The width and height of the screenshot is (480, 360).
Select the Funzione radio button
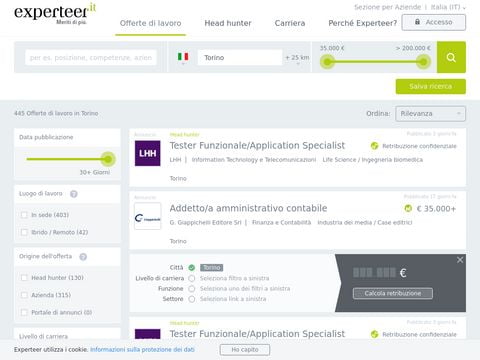click(x=192, y=289)
